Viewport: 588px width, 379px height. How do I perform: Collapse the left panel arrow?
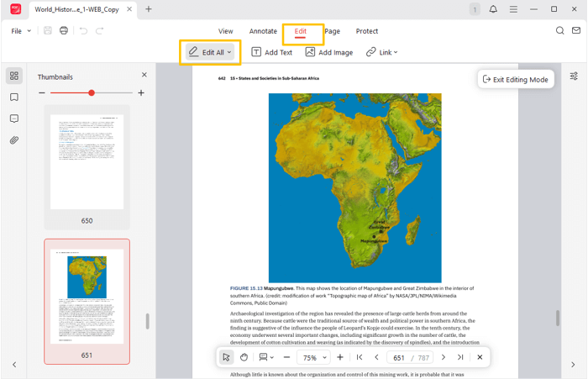point(14,365)
